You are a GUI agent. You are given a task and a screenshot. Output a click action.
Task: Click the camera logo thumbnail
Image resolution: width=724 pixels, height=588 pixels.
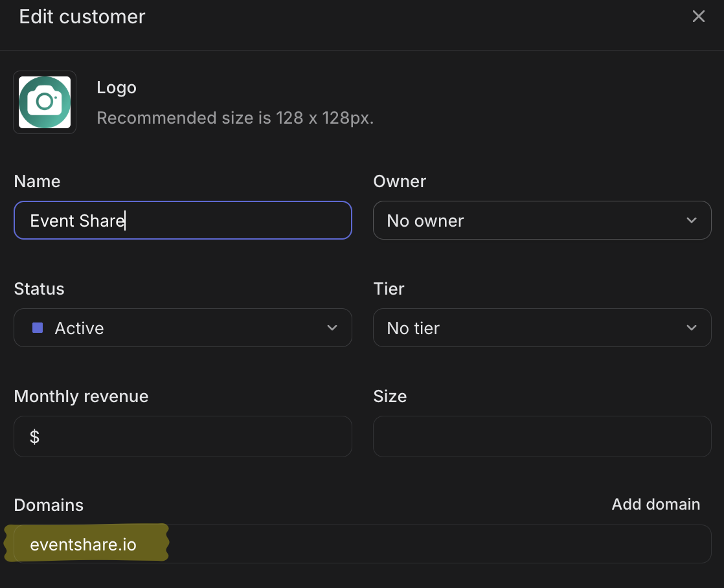pyautogui.click(x=45, y=102)
